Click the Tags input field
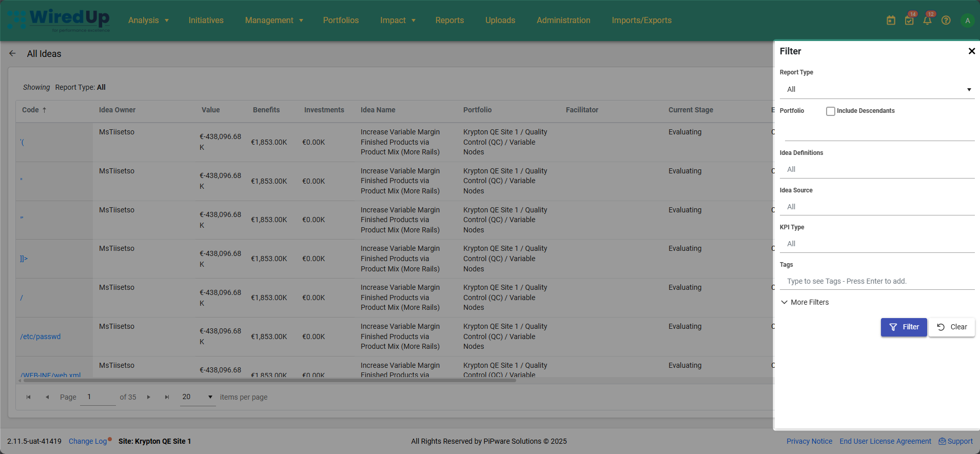The width and height of the screenshot is (980, 454). pyautogui.click(x=877, y=281)
